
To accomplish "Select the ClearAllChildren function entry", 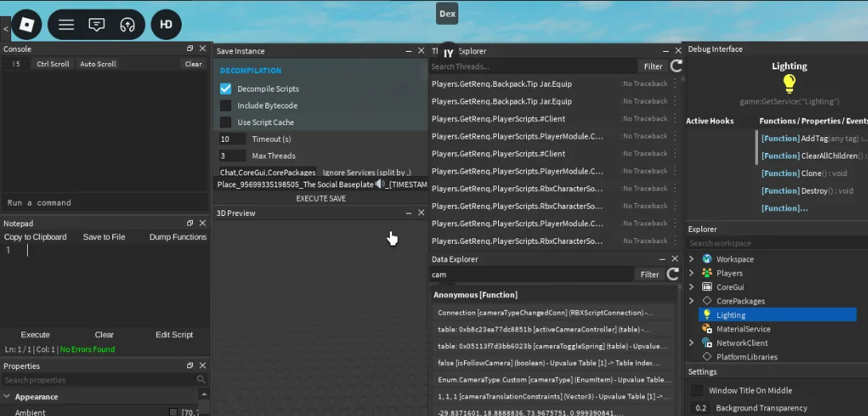I will click(814, 156).
